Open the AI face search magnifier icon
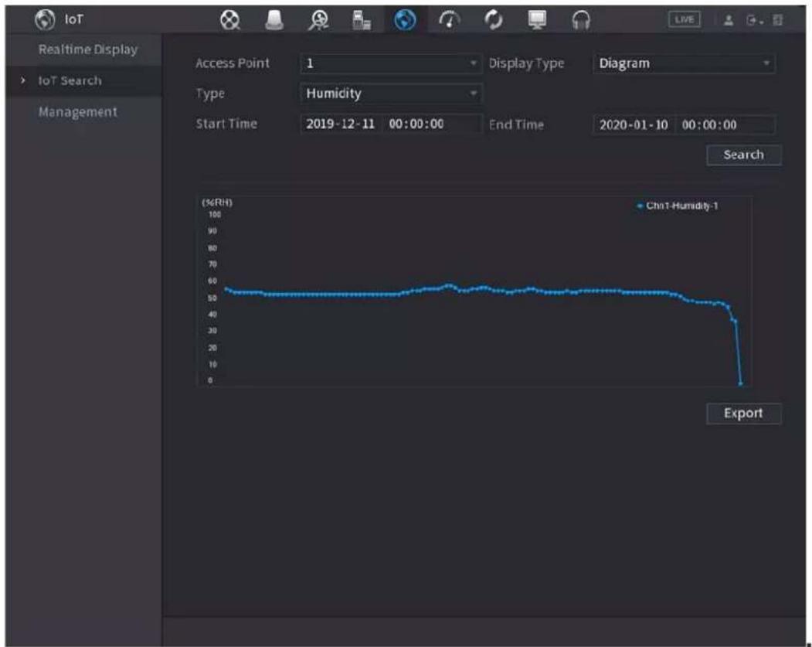The width and height of the screenshot is (812, 647). pyautogui.click(x=318, y=20)
